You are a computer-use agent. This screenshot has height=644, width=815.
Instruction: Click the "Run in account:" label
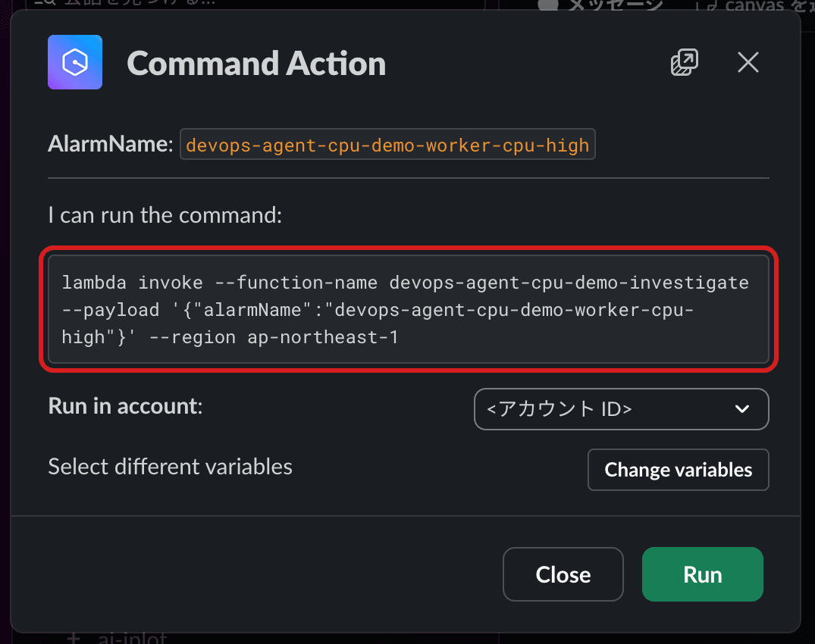point(125,406)
